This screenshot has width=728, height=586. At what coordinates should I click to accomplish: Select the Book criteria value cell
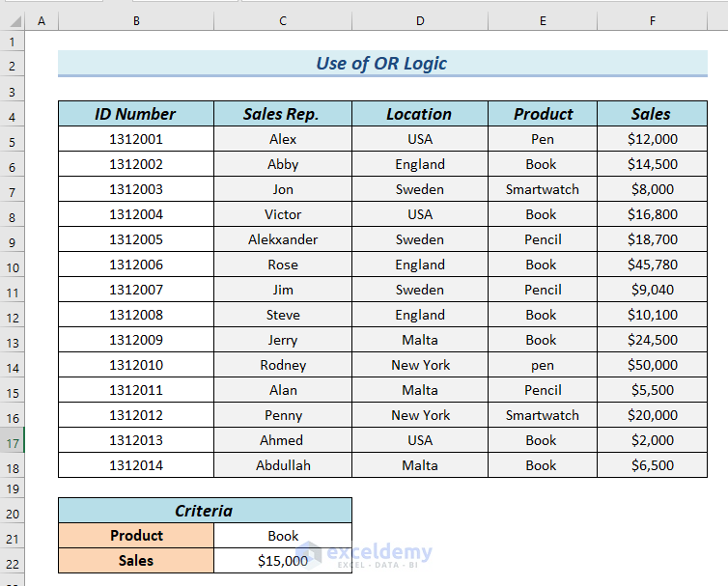[282, 536]
